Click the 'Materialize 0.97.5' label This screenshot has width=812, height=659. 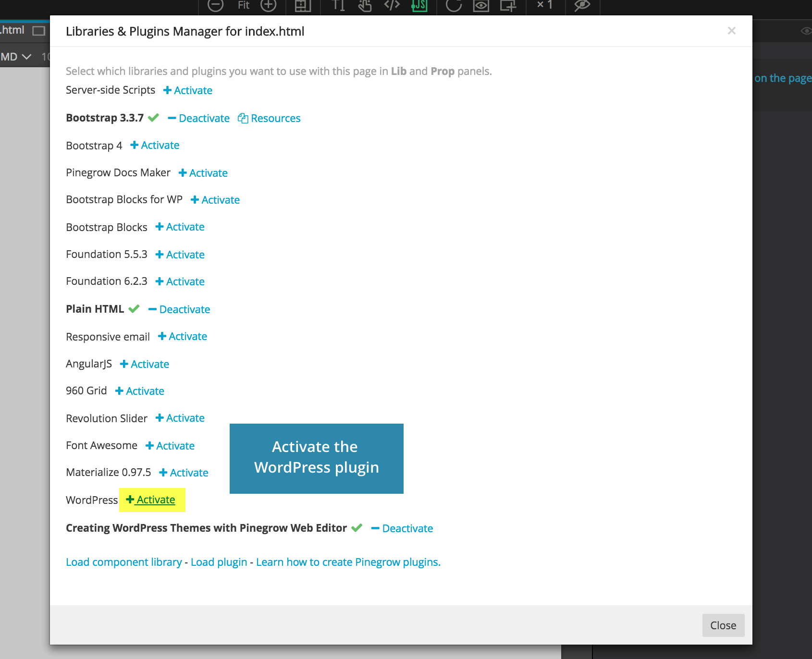click(109, 472)
